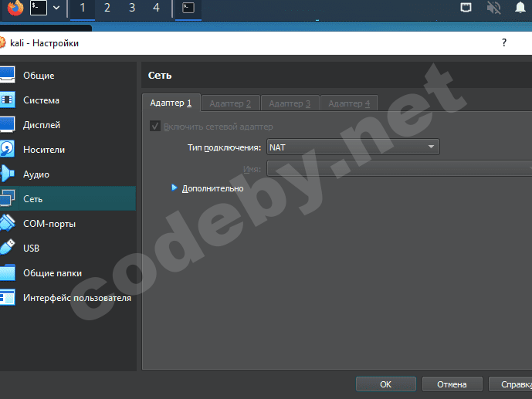Open the Тип подключения NAT dropdown

coord(353,147)
